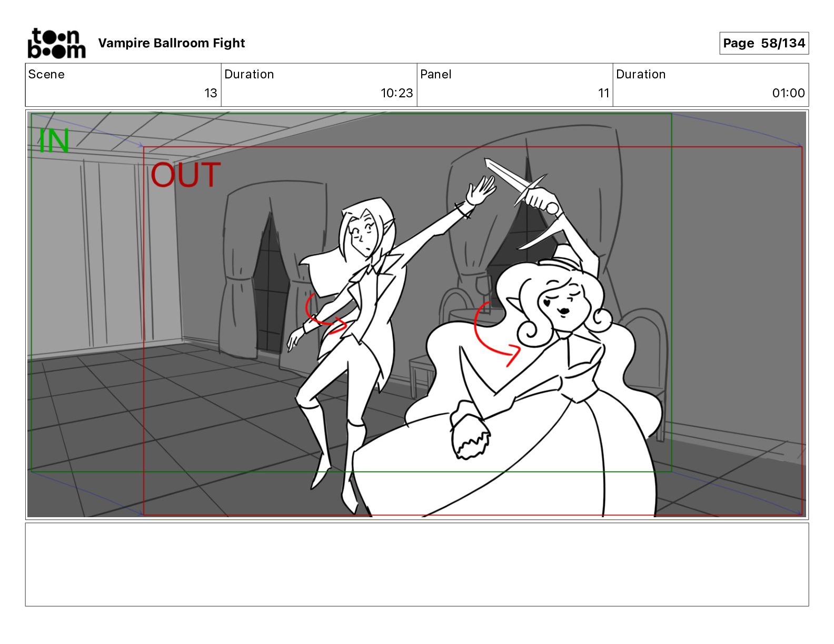Click the Toon Boom logo
The height and width of the screenshot is (644, 834).
click(56, 43)
